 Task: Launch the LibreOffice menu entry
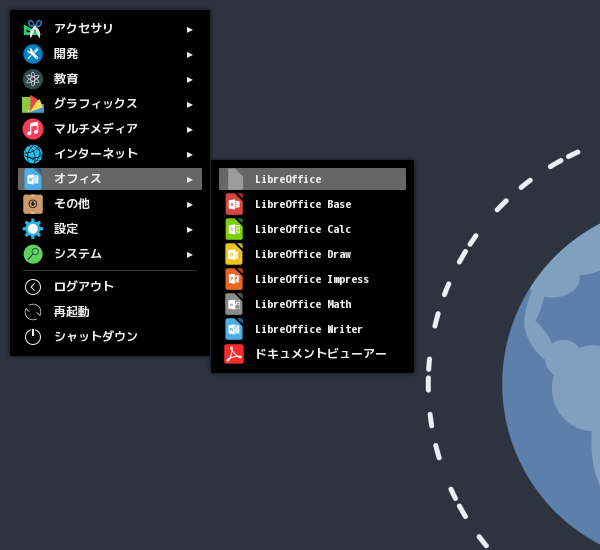(x=312, y=179)
